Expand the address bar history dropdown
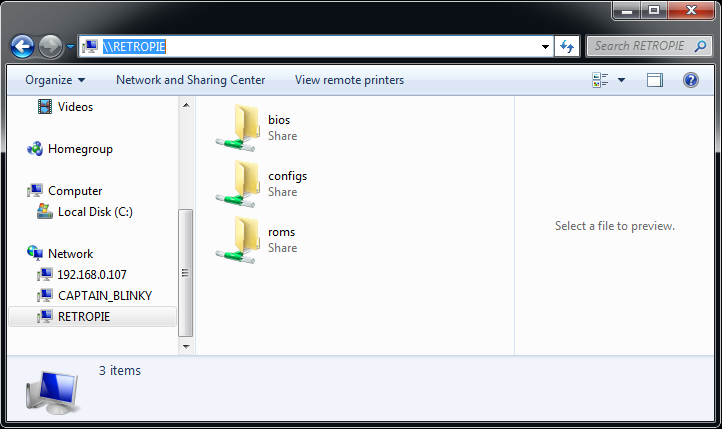 [x=545, y=46]
